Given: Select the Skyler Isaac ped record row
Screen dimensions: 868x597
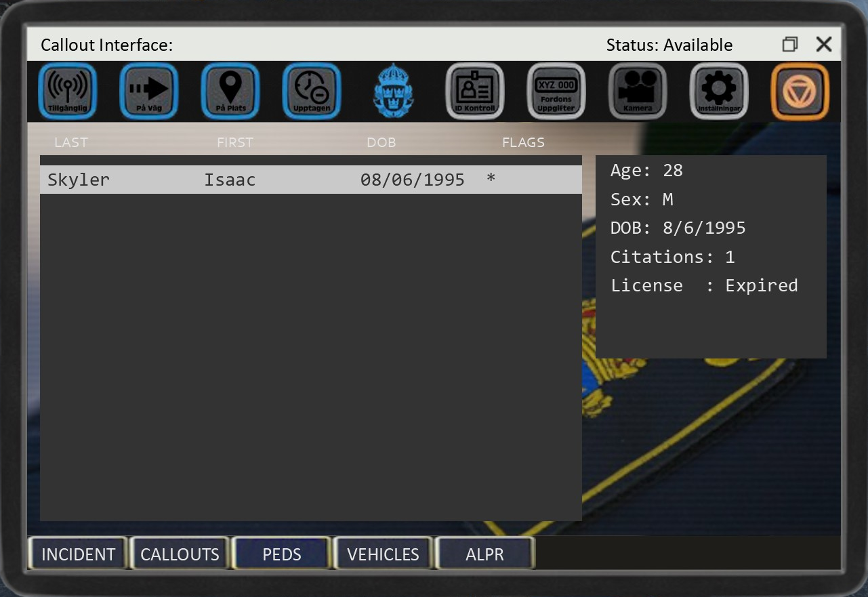Looking at the screenshot, I should pyautogui.click(x=310, y=180).
